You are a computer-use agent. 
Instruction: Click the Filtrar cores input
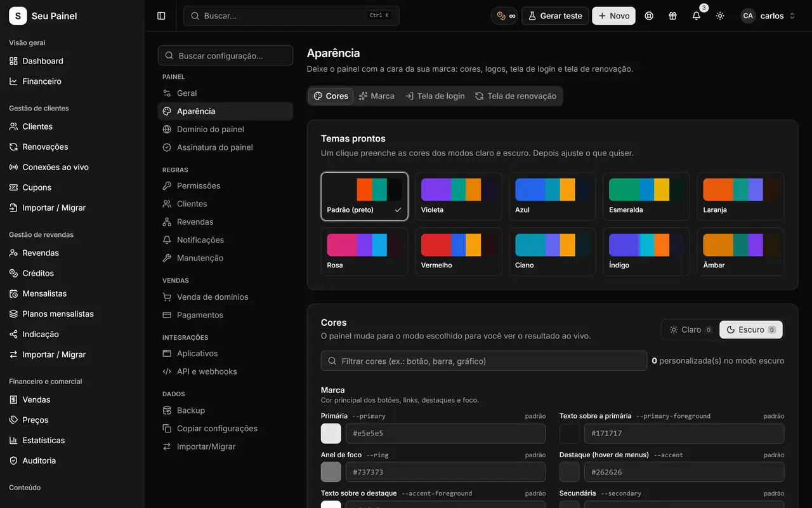(x=484, y=361)
